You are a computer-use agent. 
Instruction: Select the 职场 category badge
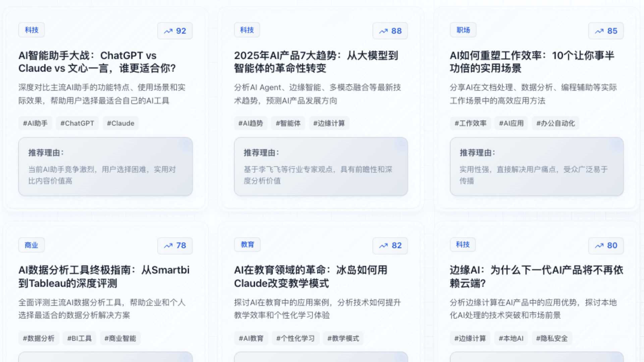point(463,30)
